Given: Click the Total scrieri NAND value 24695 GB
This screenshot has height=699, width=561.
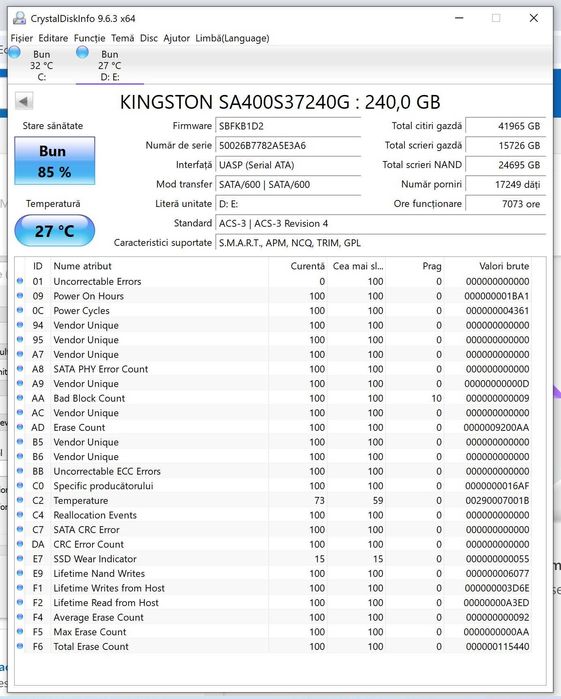Looking at the screenshot, I should (x=506, y=165).
